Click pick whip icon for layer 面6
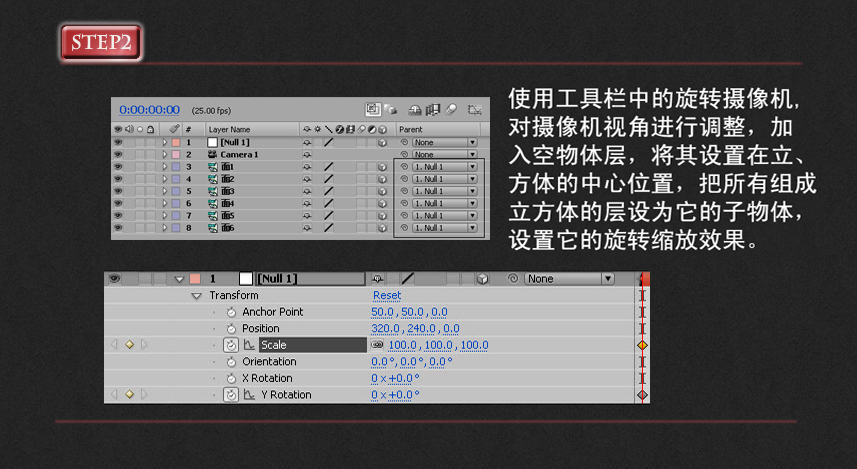Image resolution: width=857 pixels, height=469 pixels. [x=404, y=228]
